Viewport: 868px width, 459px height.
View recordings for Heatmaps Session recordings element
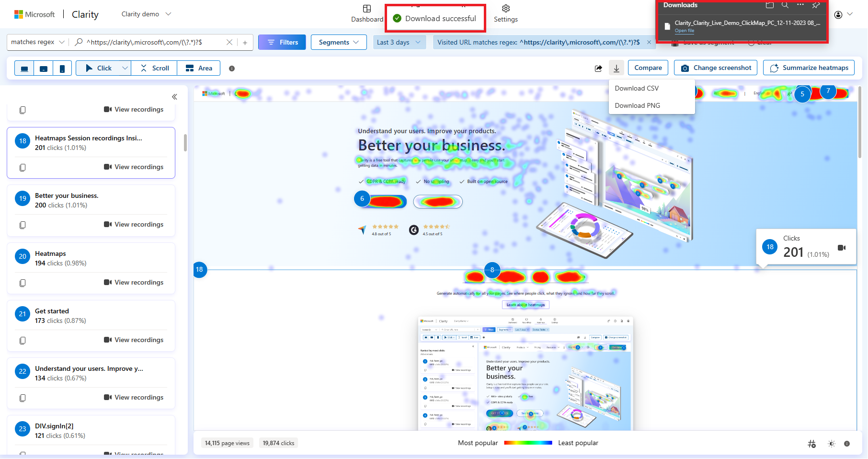tap(134, 167)
